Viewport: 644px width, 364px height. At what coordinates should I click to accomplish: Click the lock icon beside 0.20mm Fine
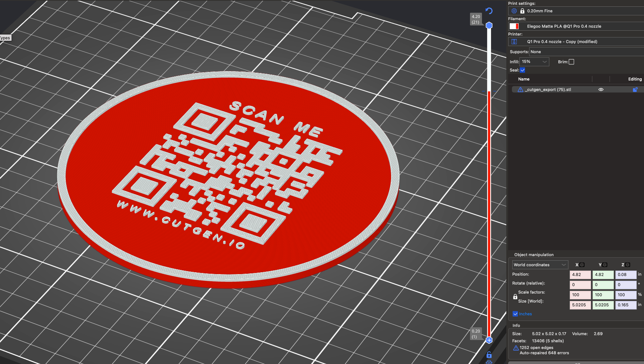tap(522, 11)
